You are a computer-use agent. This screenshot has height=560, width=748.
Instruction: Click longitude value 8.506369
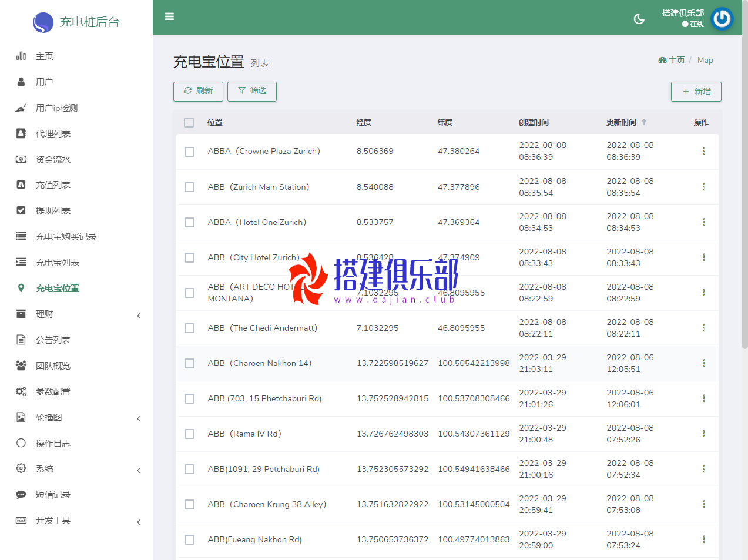375,151
